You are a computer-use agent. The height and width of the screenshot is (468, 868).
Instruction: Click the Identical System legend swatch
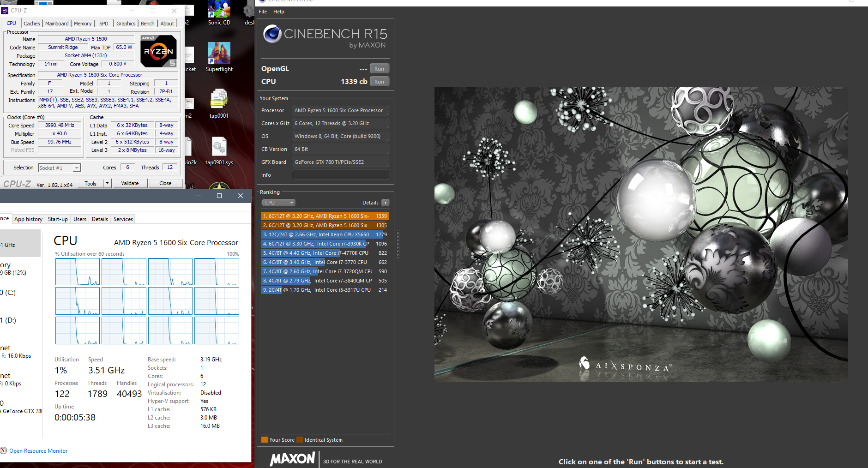[300, 440]
